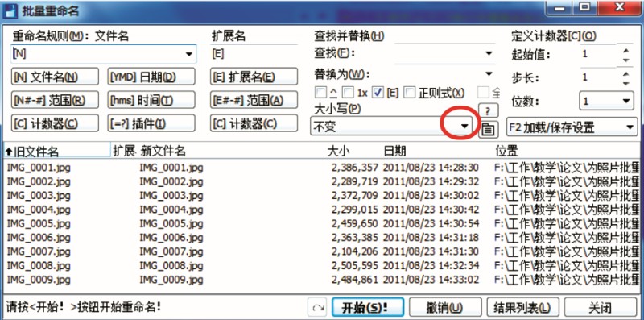Screen dimensions: 644x320
Task: Click the new file name IMG_0005.jpg
Action: (x=171, y=224)
